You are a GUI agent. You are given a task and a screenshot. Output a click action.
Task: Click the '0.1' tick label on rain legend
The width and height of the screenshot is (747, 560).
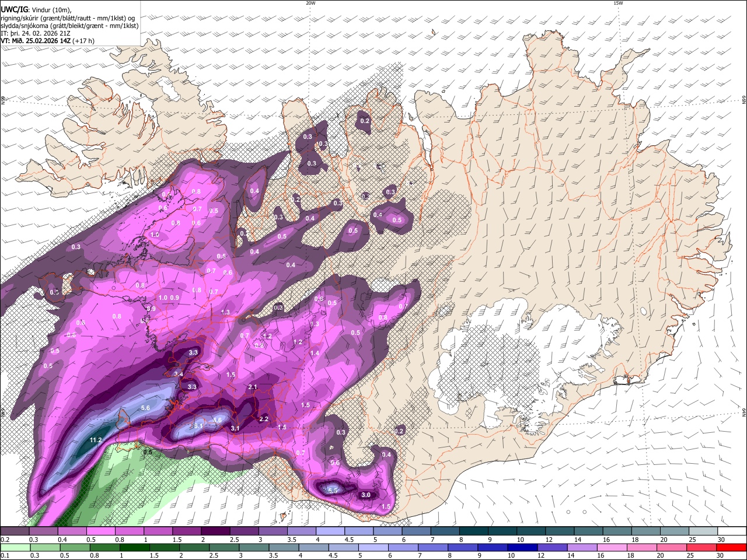[x=5, y=555]
